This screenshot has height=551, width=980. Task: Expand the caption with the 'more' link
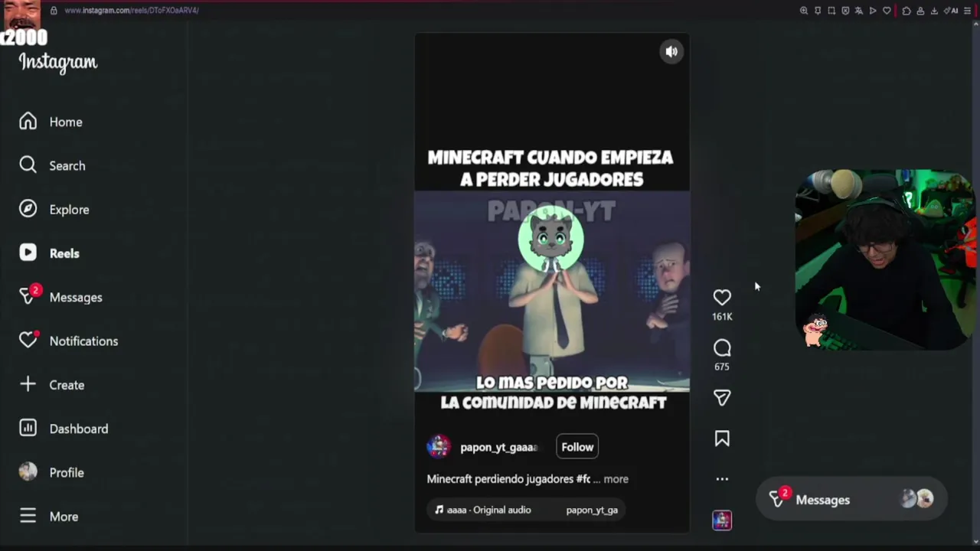[x=616, y=479]
